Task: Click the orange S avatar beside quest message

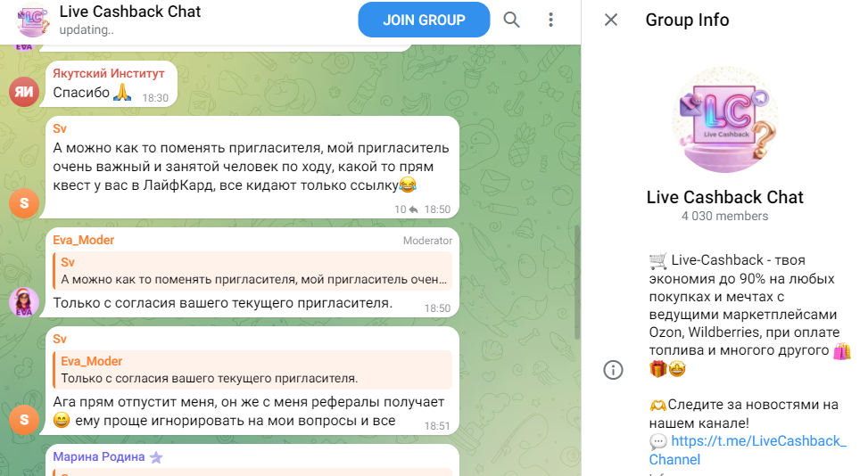Action: pyautogui.click(x=24, y=203)
